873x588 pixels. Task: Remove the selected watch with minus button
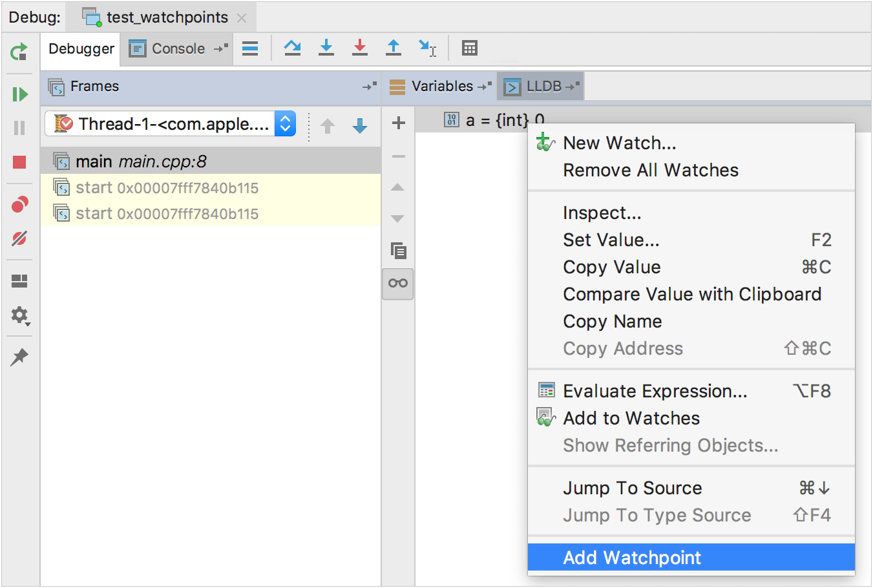[x=399, y=156]
